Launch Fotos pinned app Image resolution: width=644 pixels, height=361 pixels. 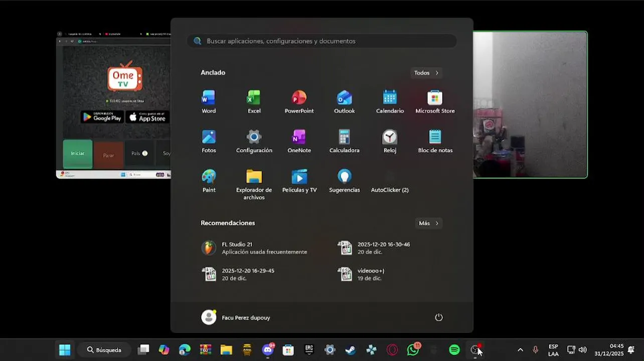pos(209,141)
